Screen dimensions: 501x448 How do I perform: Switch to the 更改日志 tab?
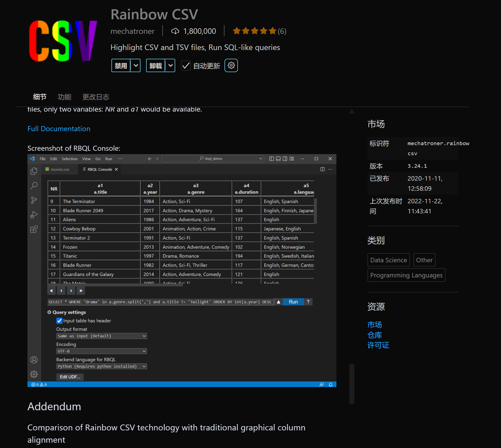[x=96, y=97]
